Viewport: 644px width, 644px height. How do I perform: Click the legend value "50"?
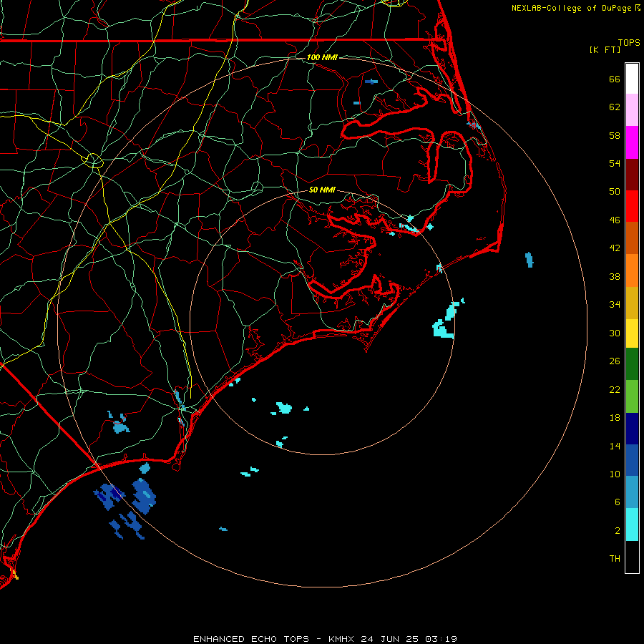pyautogui.click(x=615, y=191)
